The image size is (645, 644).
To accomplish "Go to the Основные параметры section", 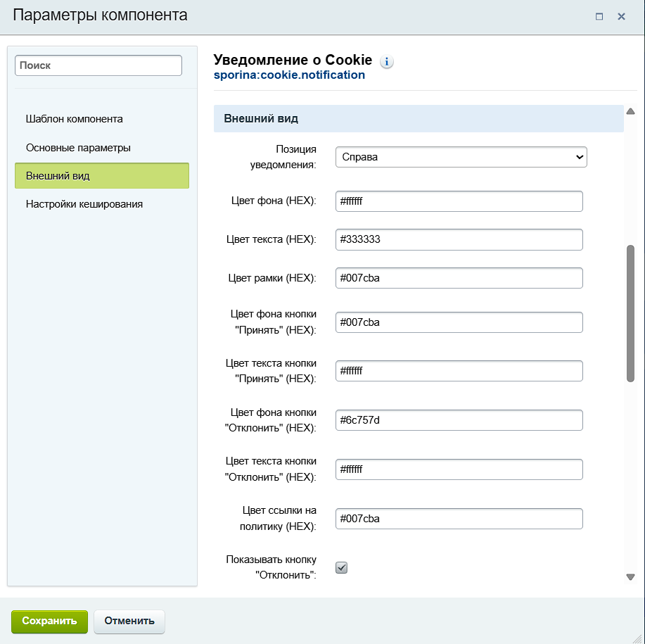I will [x=78, y=148].
